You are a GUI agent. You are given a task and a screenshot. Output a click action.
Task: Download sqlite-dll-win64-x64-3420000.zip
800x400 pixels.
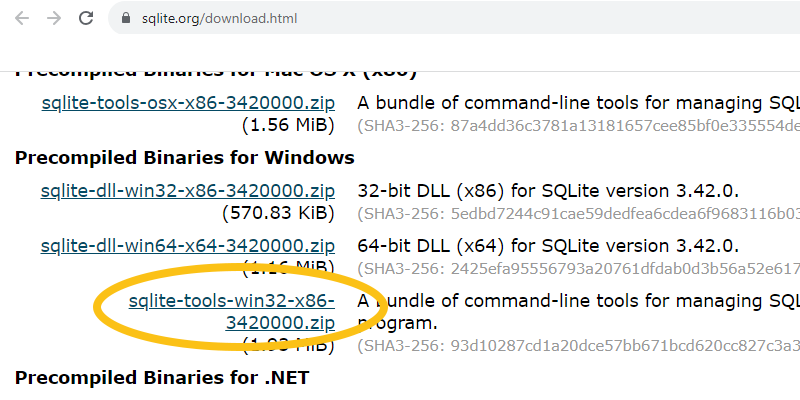[188, 246]
